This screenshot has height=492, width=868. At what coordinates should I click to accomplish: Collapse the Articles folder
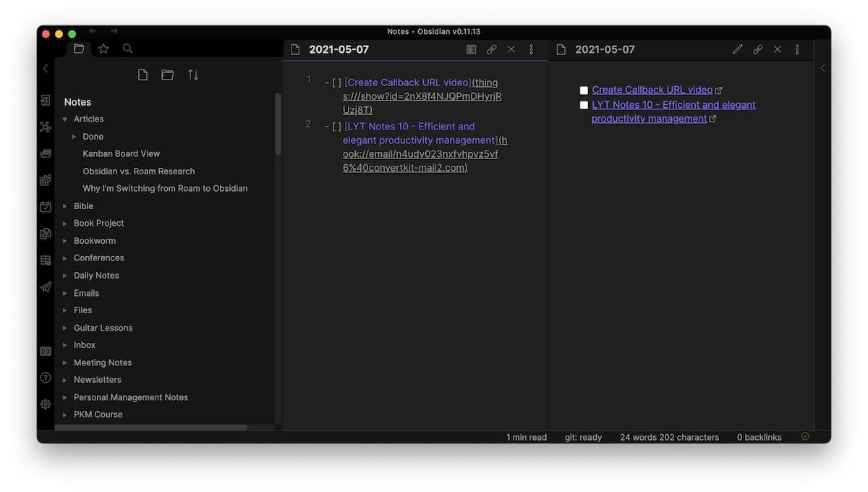coord(65,119)
